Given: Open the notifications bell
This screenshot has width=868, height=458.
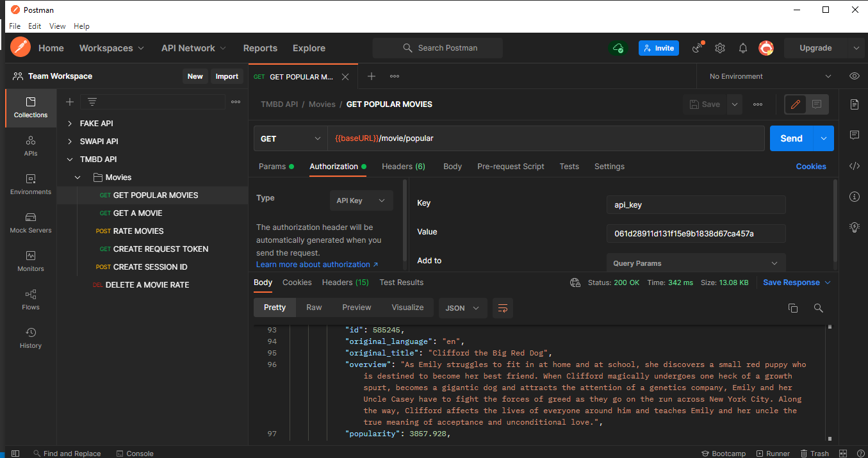Looking at the screenshot, I should click(x=743, y=48).
